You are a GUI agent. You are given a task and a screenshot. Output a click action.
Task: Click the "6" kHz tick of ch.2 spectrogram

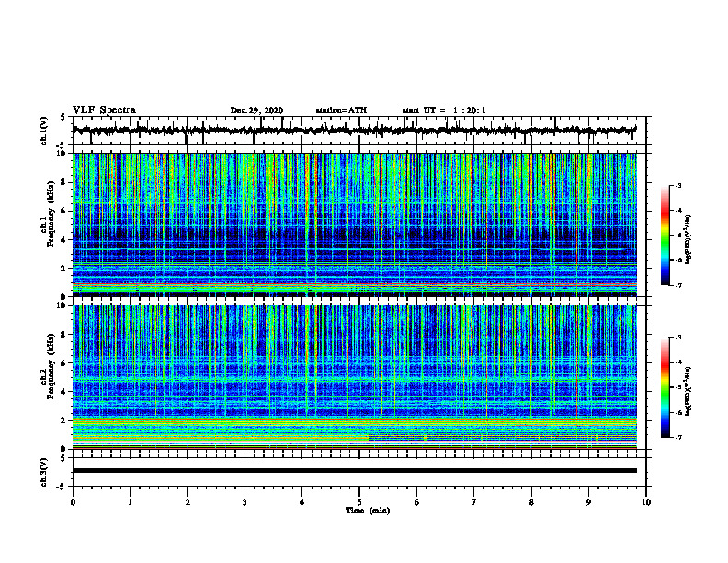(x=64, y=362)
